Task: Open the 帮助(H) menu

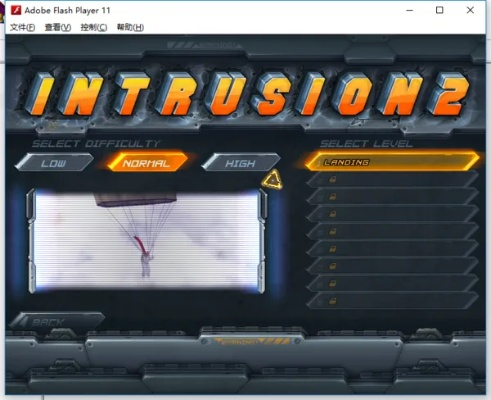Action: (130, 27)
